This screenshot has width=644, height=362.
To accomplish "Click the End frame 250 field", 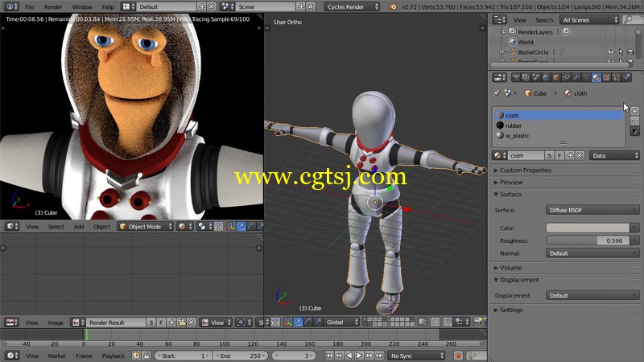I will (241, 356).
